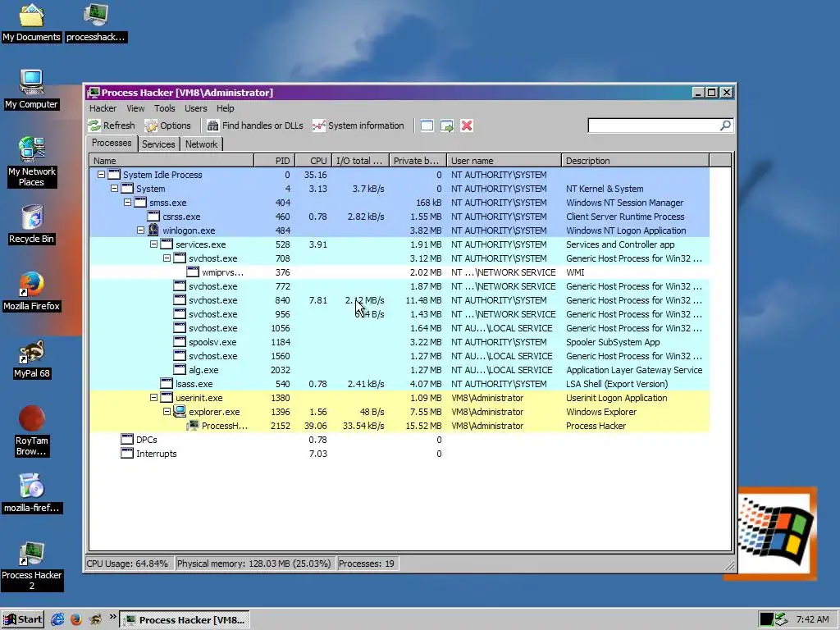Viewport: 840px width, 630px height.
Task: Sort by the Description column header
Action: (x=636, y=161)
